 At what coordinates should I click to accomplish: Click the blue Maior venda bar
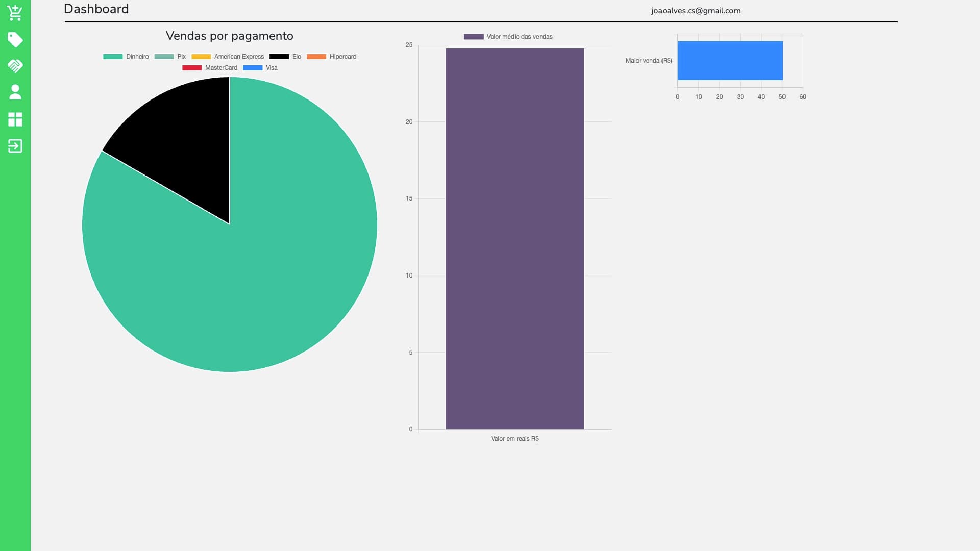point(730,60)
